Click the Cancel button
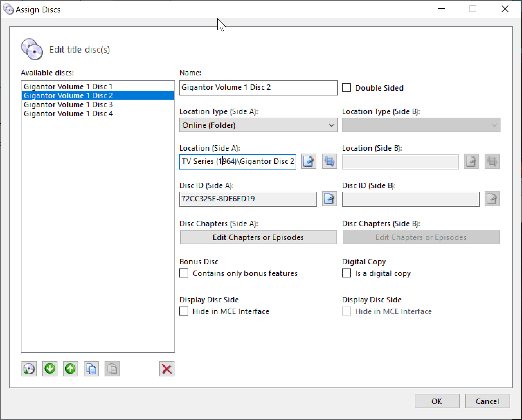522x420 pixels. tap(487, 401)
